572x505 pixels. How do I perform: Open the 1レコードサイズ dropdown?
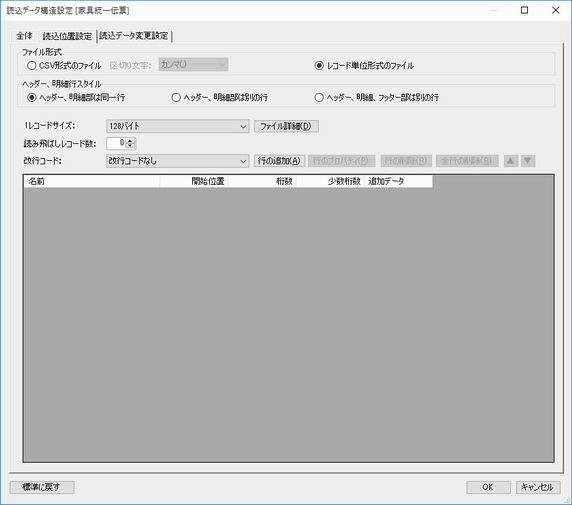coord(178,126)
